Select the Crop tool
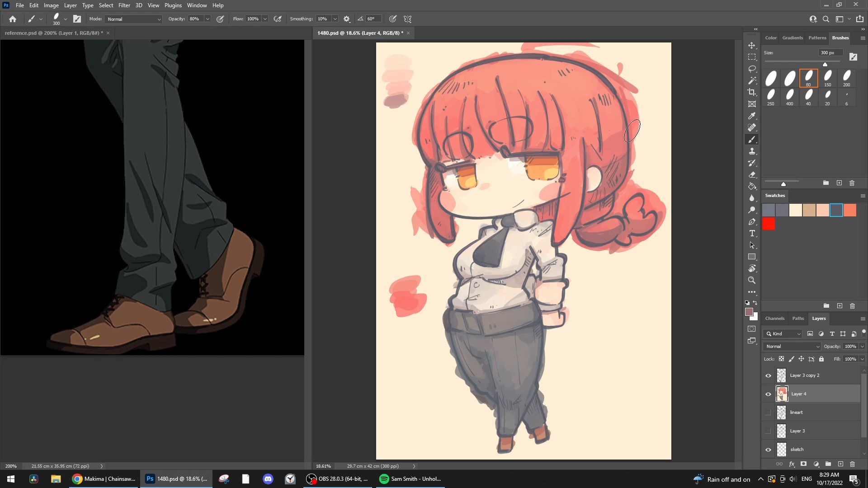 click(x=752, y=92)
